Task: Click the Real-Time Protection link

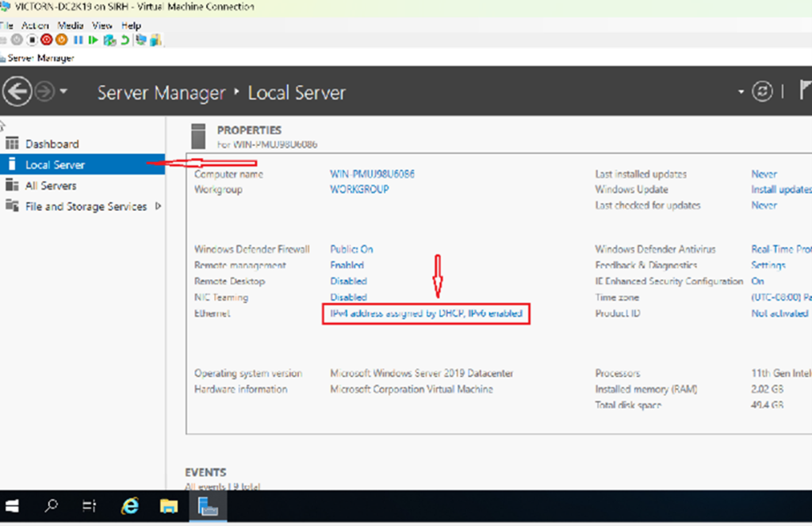Action: click(781, 249)
